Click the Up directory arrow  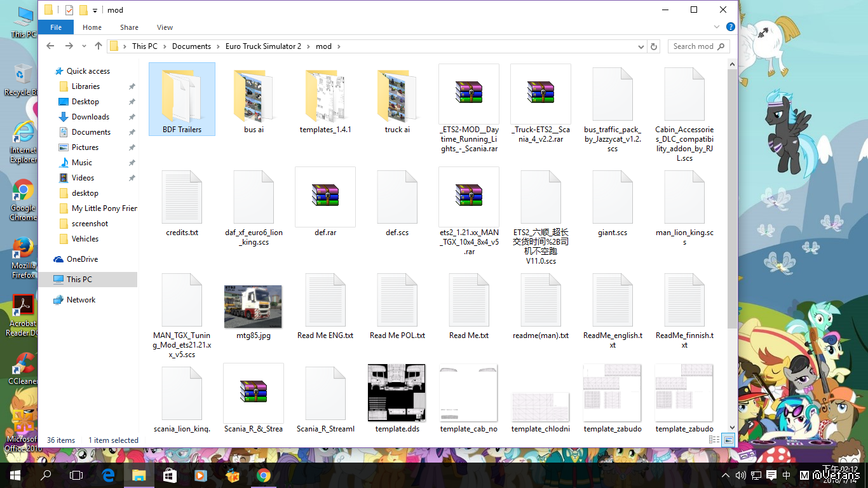click(x=98, y=46)
